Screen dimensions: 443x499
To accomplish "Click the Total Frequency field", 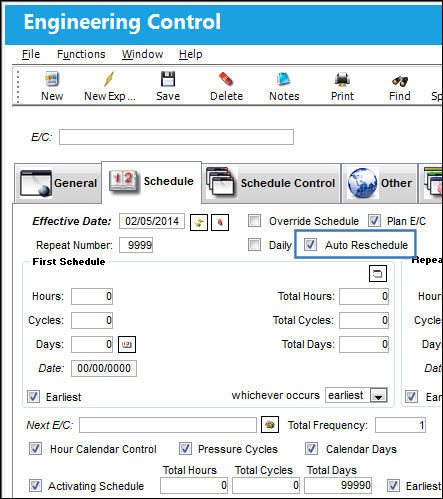I will (x=400, y=425).
